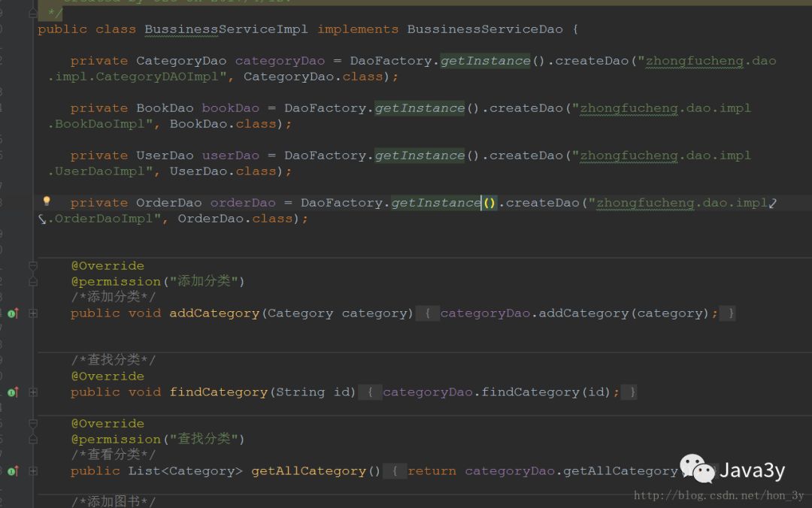Click the class name BussinessServiceImpl
812x508 pixels.
[x=226, y=29]
